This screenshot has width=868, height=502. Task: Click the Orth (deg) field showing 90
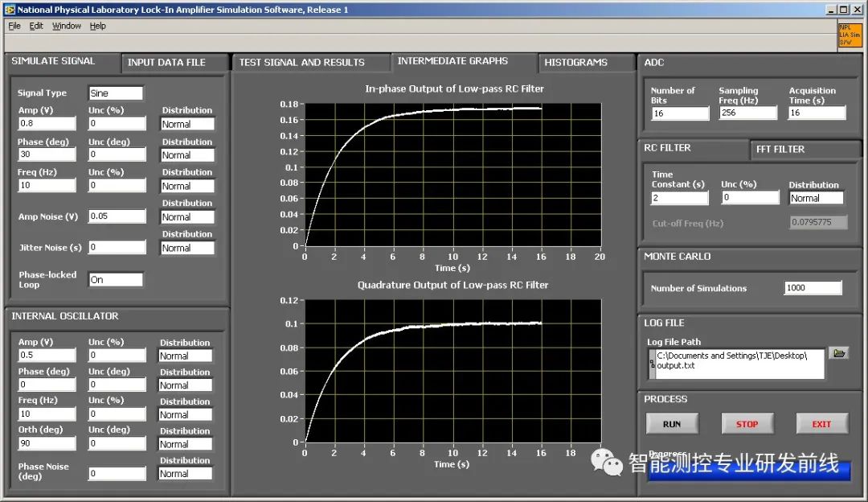pyautogui.click(x=47, y=442)
